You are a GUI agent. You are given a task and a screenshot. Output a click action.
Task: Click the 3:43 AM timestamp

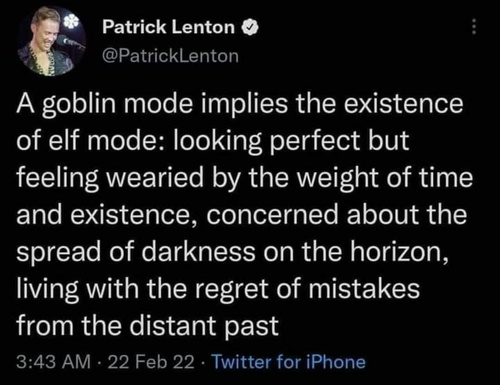click(x=54, y=362)
